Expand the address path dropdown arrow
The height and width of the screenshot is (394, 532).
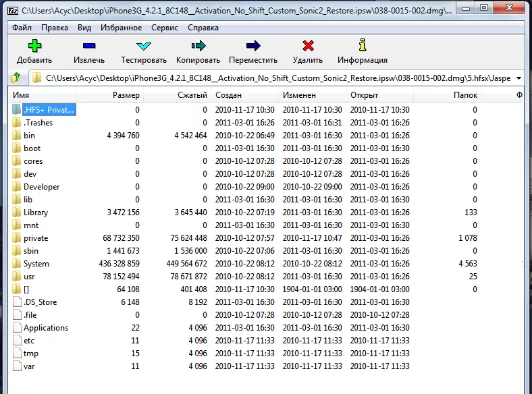517,78
